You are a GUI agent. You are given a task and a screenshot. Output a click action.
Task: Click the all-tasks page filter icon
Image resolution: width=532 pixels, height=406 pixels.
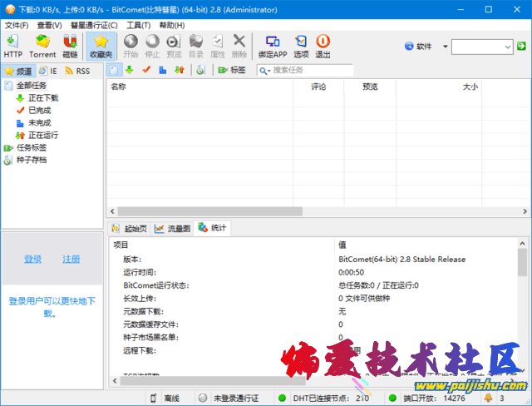tap(114, 70)
